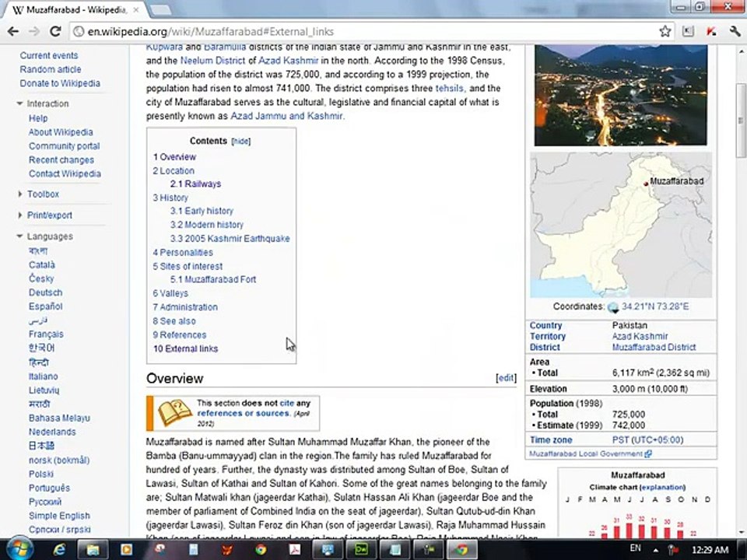The width and height of the screenshot is (747, 560).
Task: Open the Kaspersky virtual keyboard extension icon
Action: coord(688,31)
